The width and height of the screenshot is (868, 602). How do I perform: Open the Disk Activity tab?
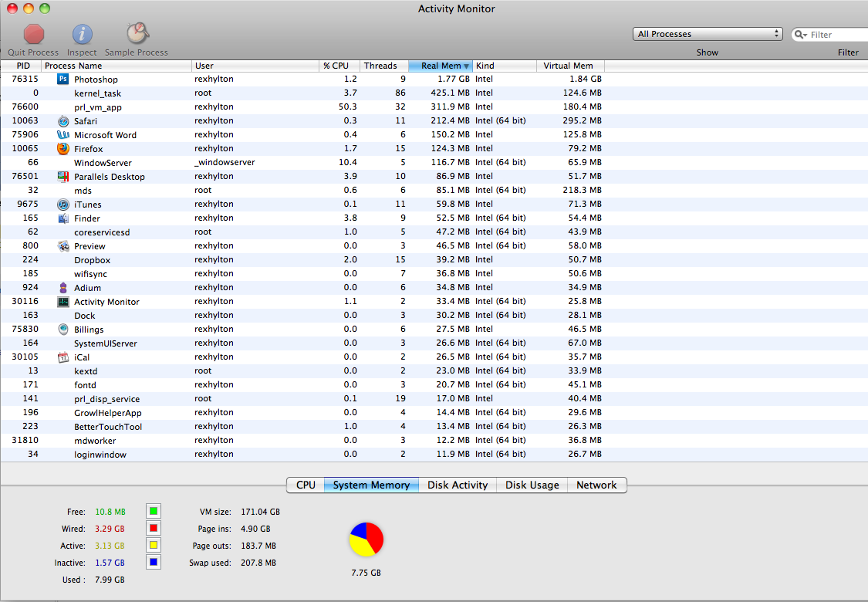(x=458, y=485)
